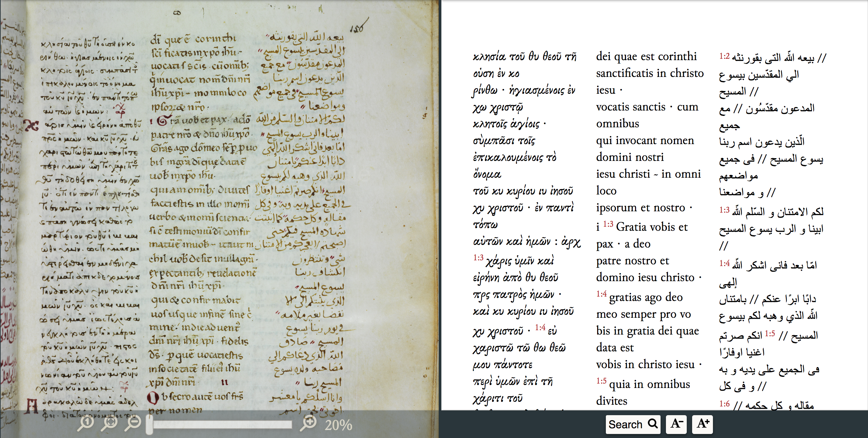The image size is (868, 438).
Task: Select verse marker 1:3 in Greek column
Action: (478, 258)
